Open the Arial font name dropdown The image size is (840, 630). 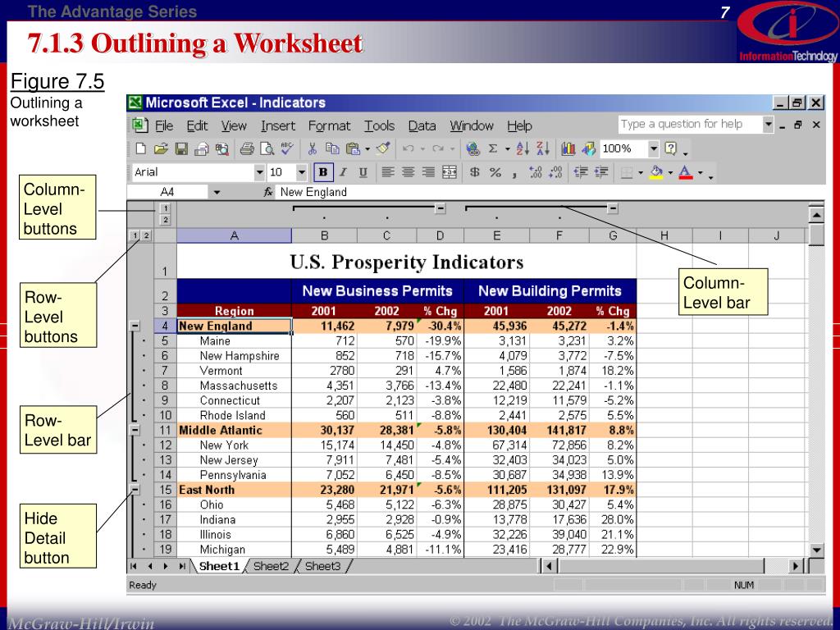tap(260, 172)
